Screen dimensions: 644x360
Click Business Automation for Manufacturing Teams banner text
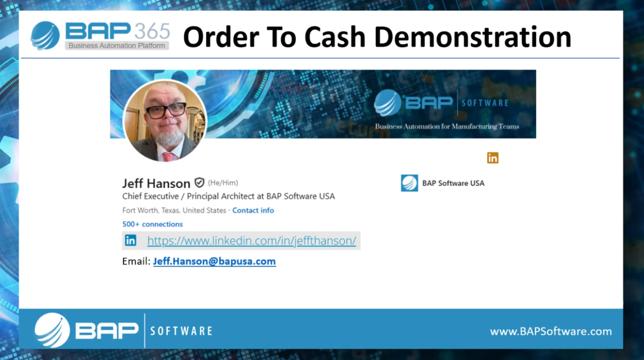447,126
